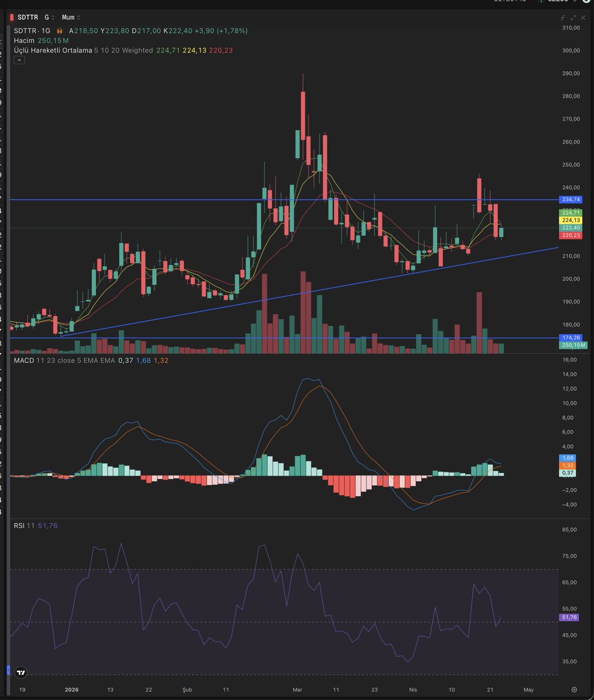Select the RSI 11 indicator legend

pyautogui.click(x=24, y=526)
